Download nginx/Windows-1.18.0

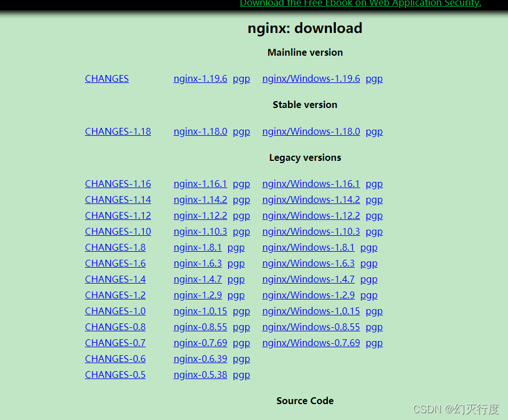coord(311,132)
